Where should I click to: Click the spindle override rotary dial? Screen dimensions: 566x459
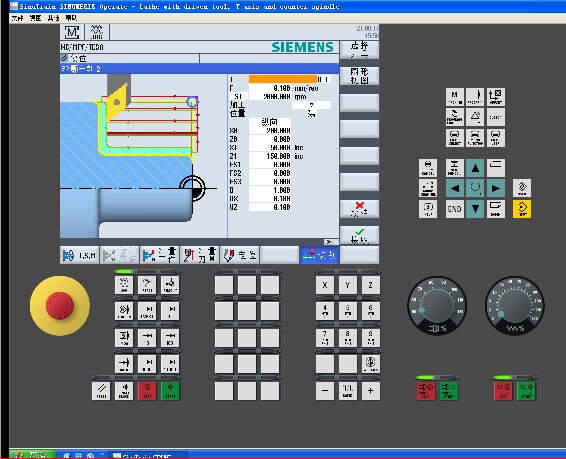[x=437, y=306]
